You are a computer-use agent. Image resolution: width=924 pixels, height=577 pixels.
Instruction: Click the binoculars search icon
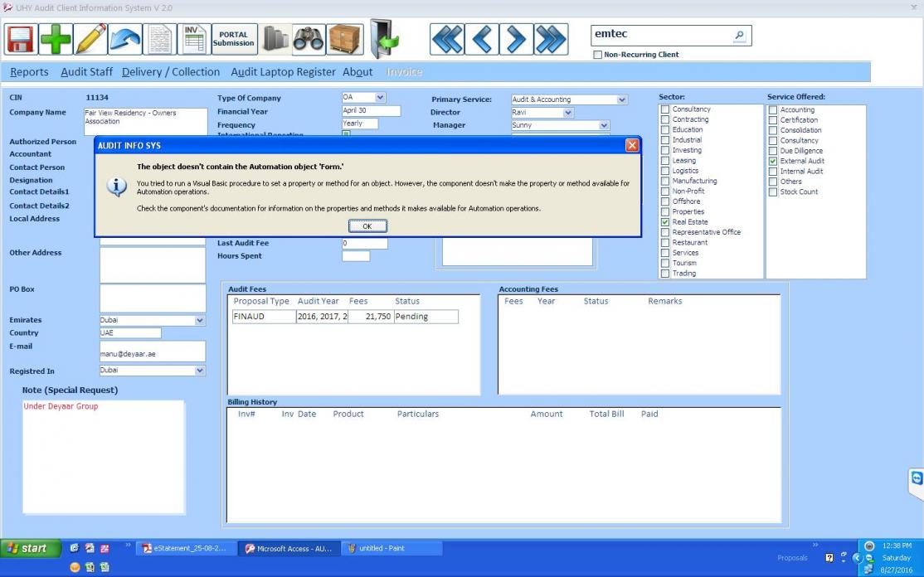click(x=309, y=40)
